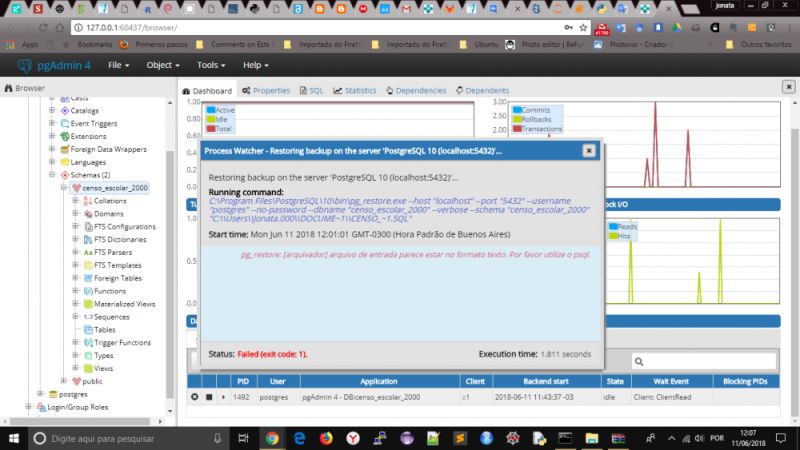Switch to the Statistics tab
This screenshot has height=450, width=800.
355,90
